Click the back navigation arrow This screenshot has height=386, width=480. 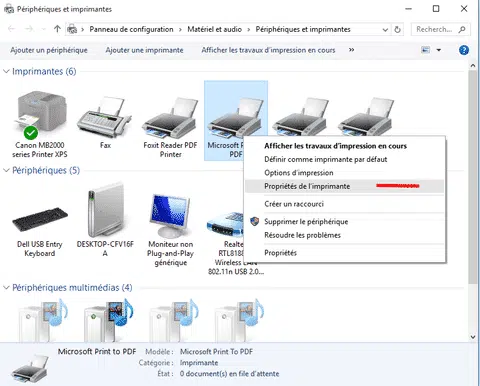click(11, 29)
